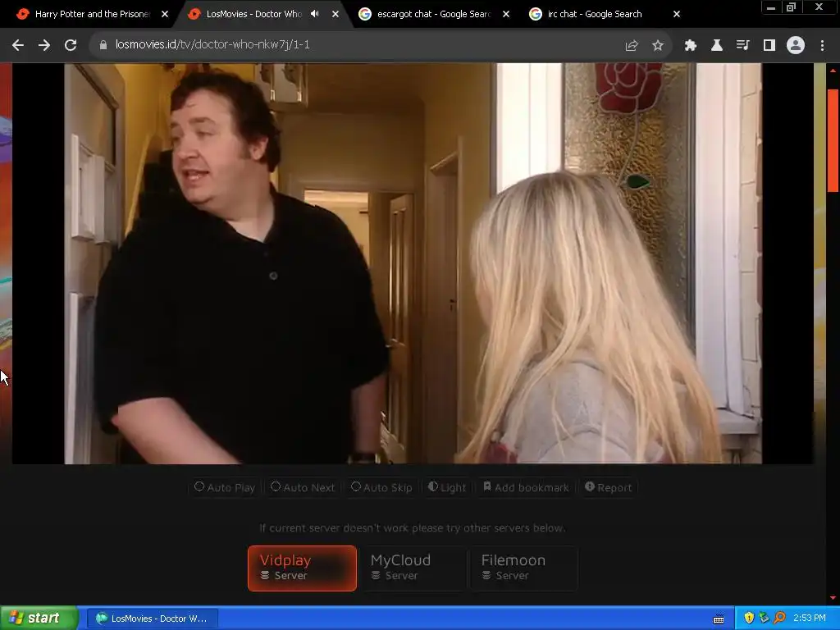This screenshot has width=840, height=630.
Task: Open the profile avatar menu
Action: pos(796,46)
